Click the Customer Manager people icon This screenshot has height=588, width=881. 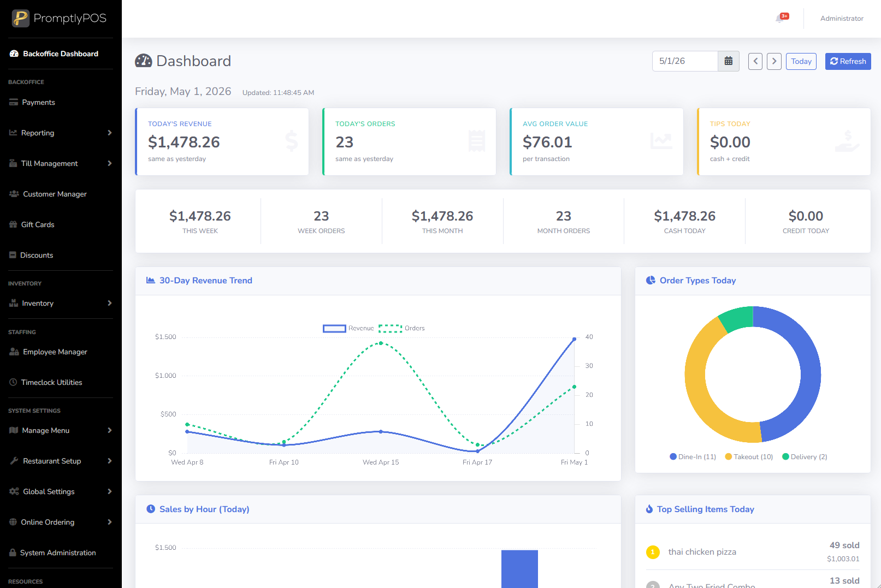tap(14, 194)
